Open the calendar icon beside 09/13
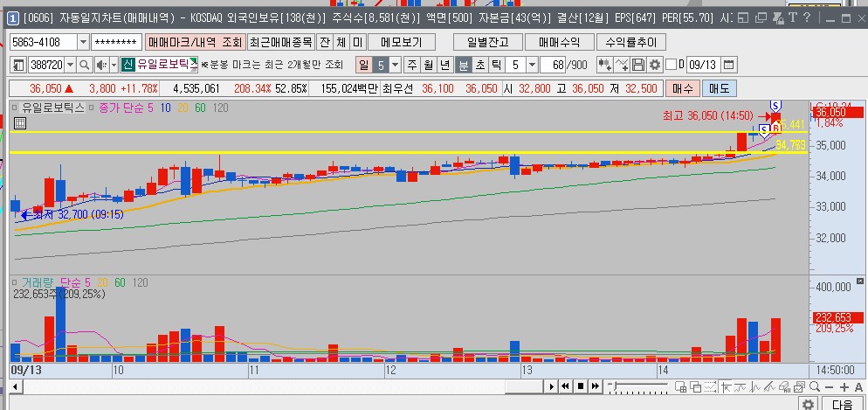 pos(728,65)
